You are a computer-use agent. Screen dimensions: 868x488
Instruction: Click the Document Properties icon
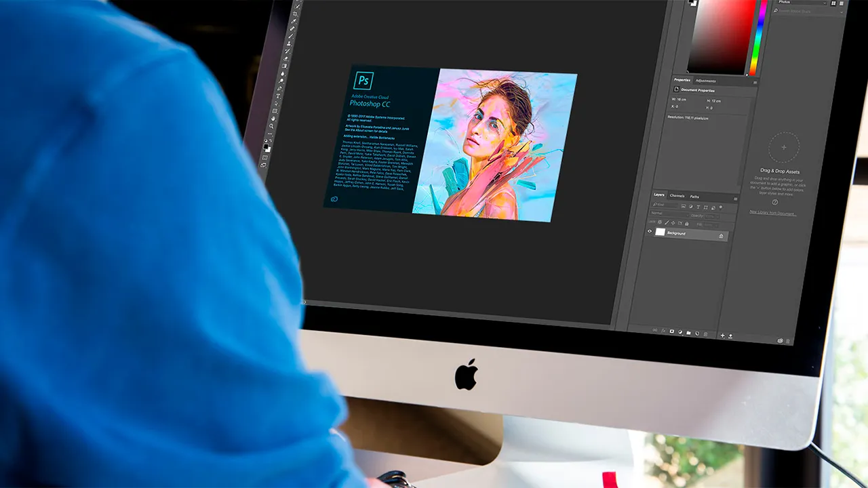coord(676,89)
